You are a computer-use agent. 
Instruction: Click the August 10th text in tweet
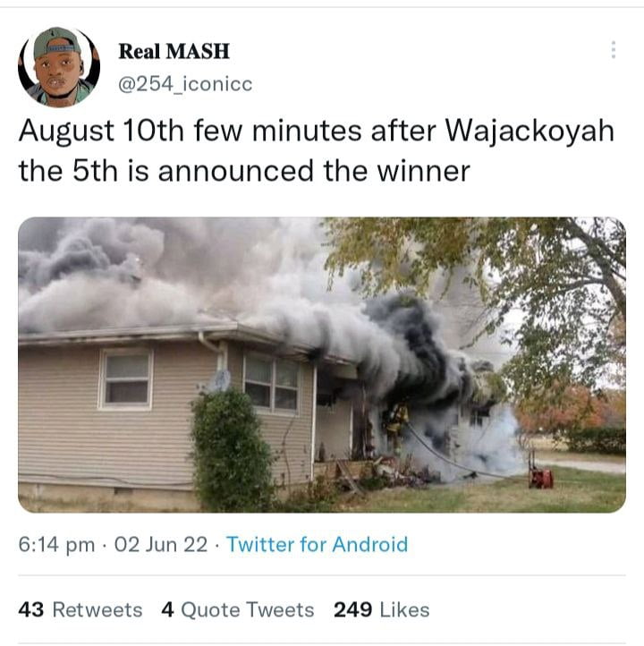[101, 131]
